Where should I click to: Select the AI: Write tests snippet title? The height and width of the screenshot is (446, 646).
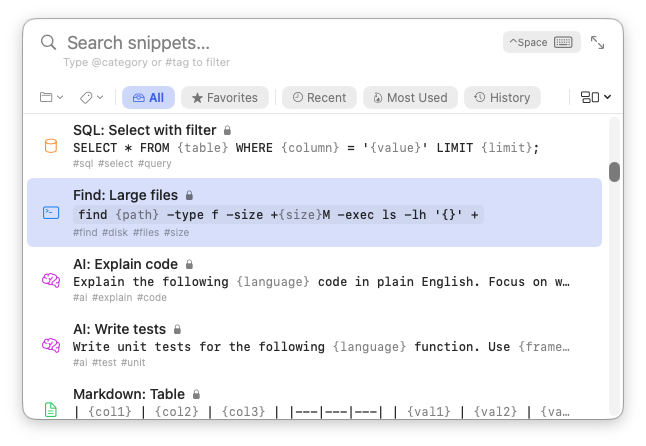(x=120, y=328)
